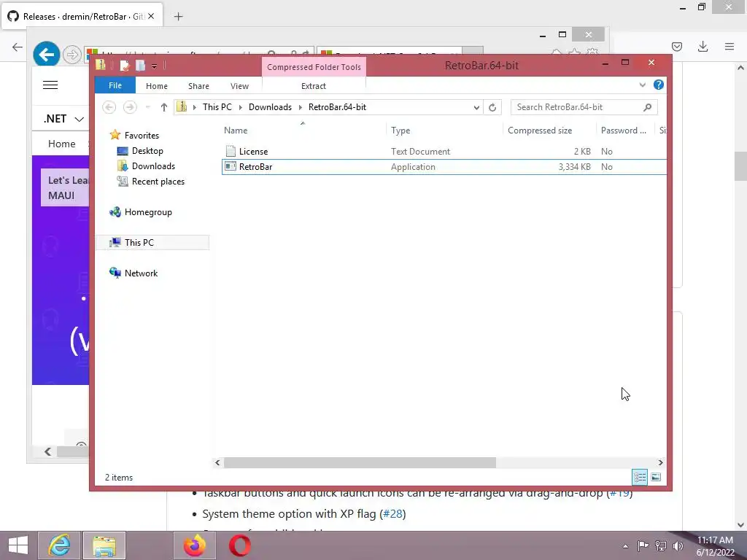Open Desktop in the navigation pane
This screenshot has width=747, height=560.
147,151
